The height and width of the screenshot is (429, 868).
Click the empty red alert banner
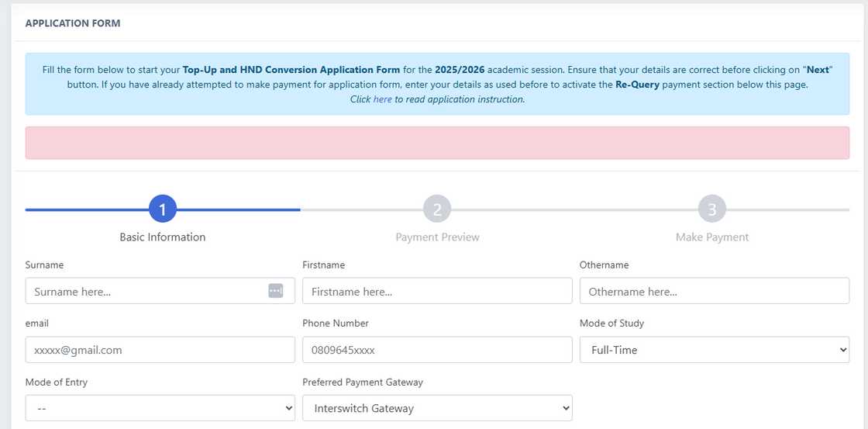click(437, 144)
